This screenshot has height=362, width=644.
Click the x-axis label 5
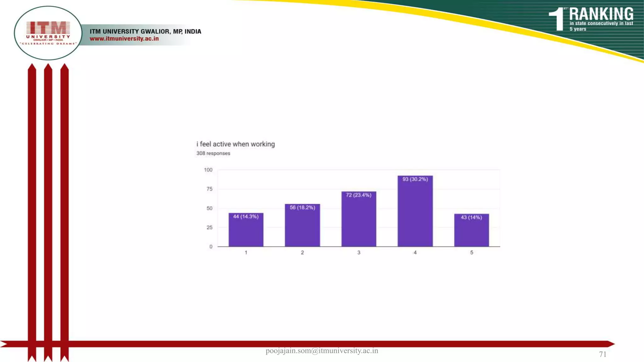tap(471, 253)
